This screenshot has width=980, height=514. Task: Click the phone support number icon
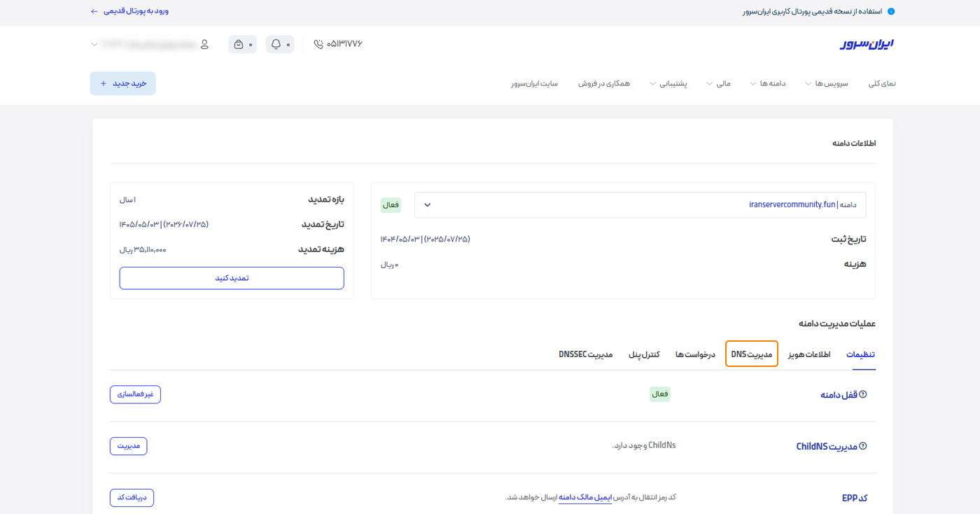click(x=318, y=44)
